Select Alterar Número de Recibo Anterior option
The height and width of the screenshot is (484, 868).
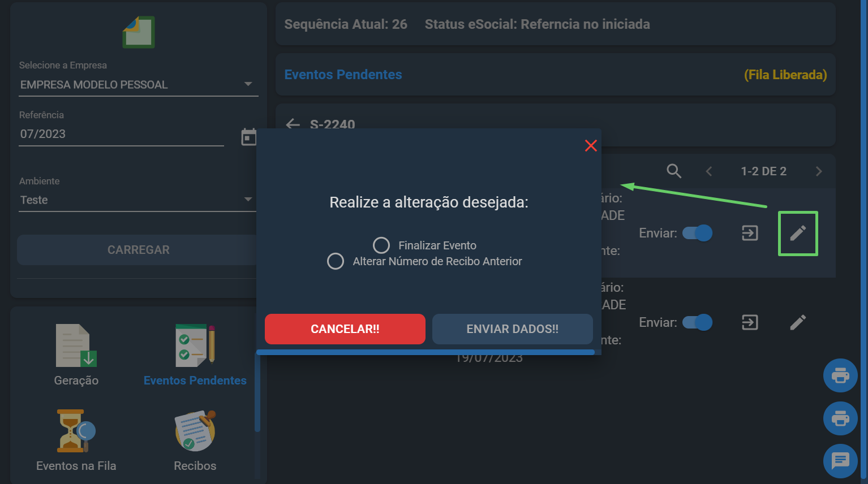[336, 261]
